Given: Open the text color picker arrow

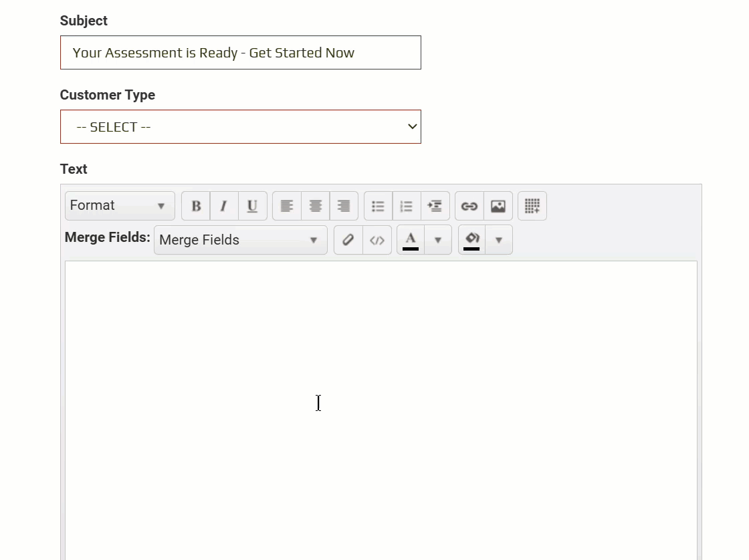Looking at the screenshot, I should pyautogui.click(x=438, y=240).
